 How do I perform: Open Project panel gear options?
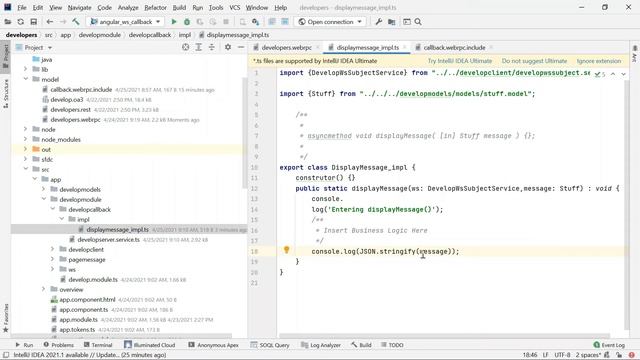click(x=228, y=47)
